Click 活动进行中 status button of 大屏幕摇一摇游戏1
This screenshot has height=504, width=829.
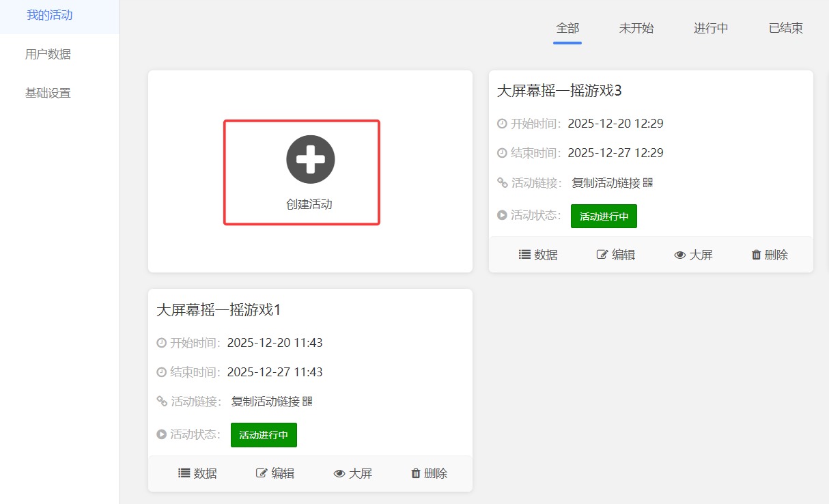[264, 435]
